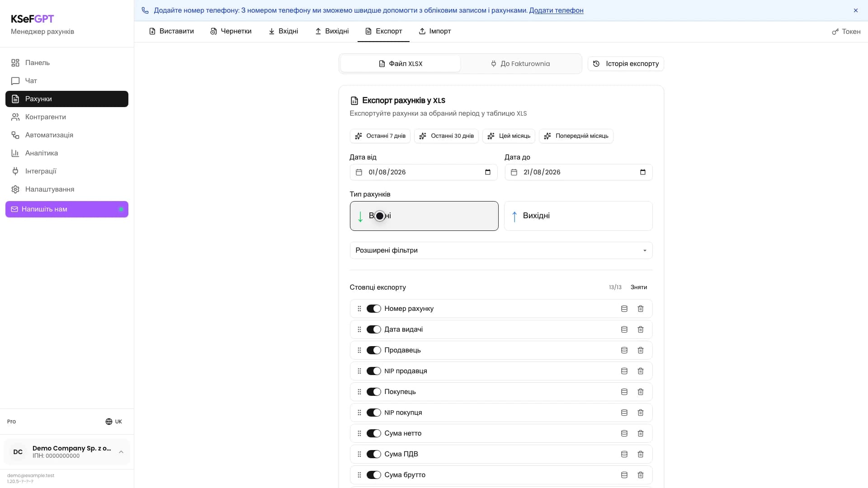Click Напишіть нам button

pos(67,209)
